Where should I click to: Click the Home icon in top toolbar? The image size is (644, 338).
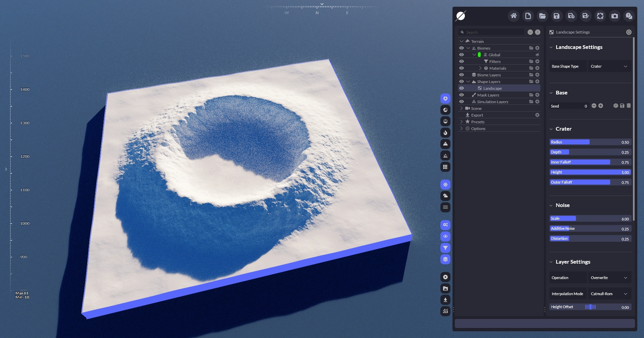pos(514,16)
